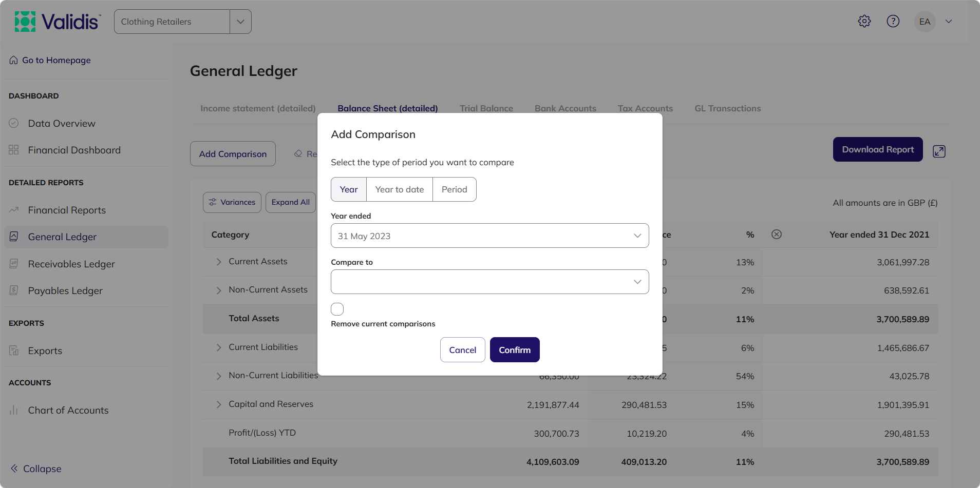Open the Compare to dropdown
This screenshot has height=488, width=980.
pyautogui.click(x=490, y=282)
